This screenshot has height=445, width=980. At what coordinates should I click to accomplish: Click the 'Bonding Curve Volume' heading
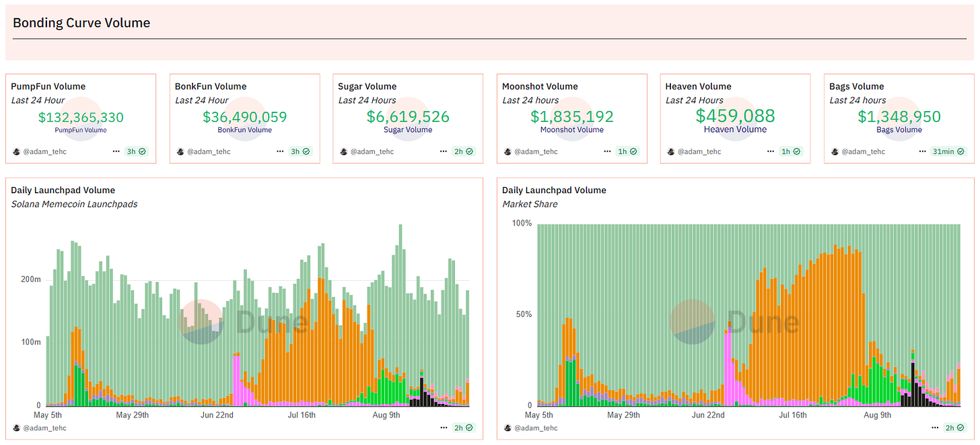(x=81, y=23)
